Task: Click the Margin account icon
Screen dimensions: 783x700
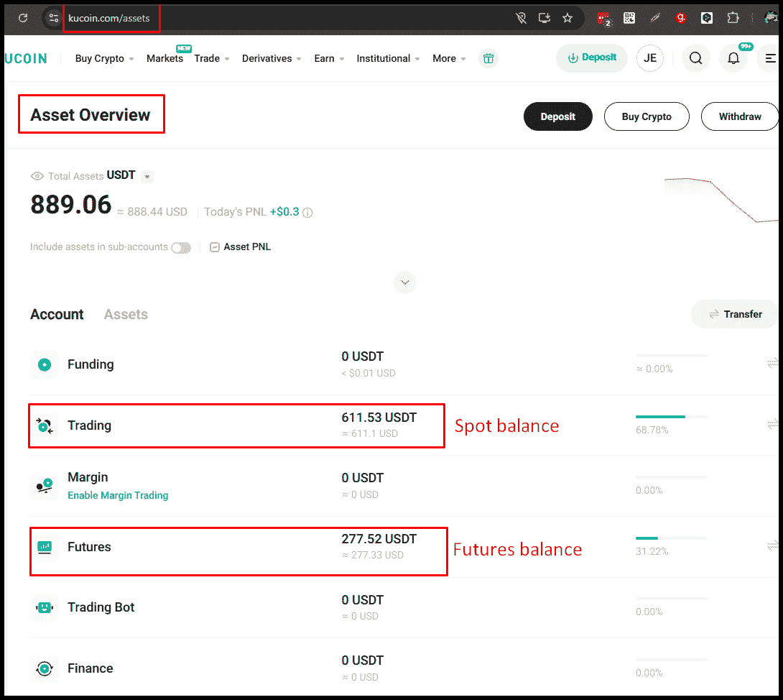Action: tap(45, 486)
